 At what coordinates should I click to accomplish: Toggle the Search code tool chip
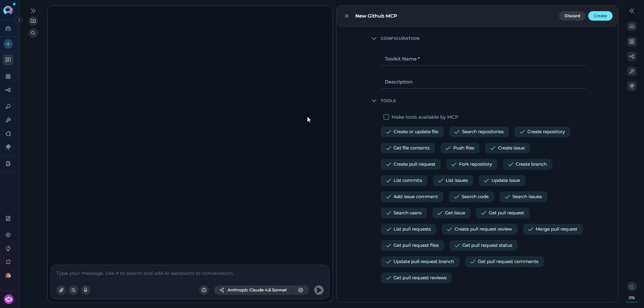tap(471, 197)
